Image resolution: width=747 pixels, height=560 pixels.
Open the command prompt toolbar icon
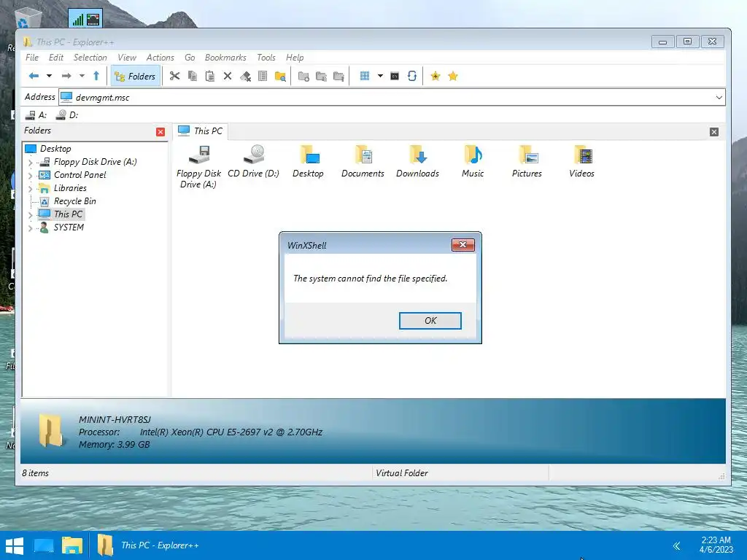click(x=395, y=76)
